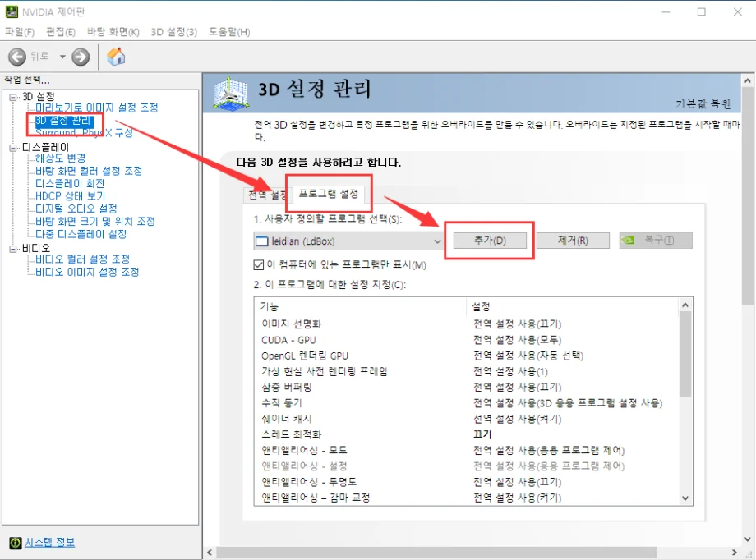This screenshot has height=560, width=756.
Task: Select 3D 설정 관리 tree item
Action: tap(63, 120)
